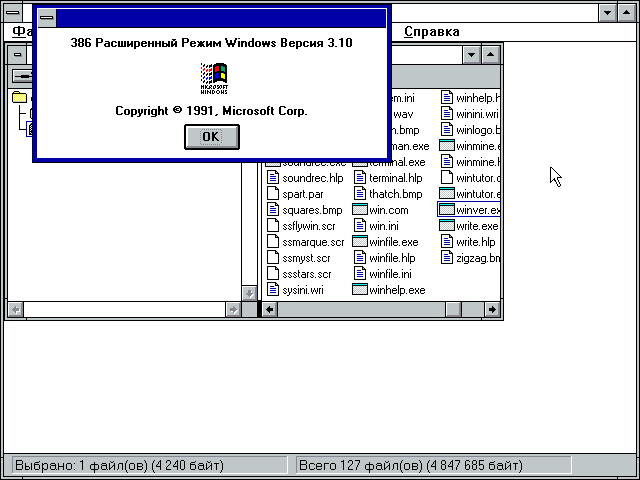The image size is (640, 480).
Task: Click the Copyright 1991 Microsoft Corp. text
Action: pos(211,111)
